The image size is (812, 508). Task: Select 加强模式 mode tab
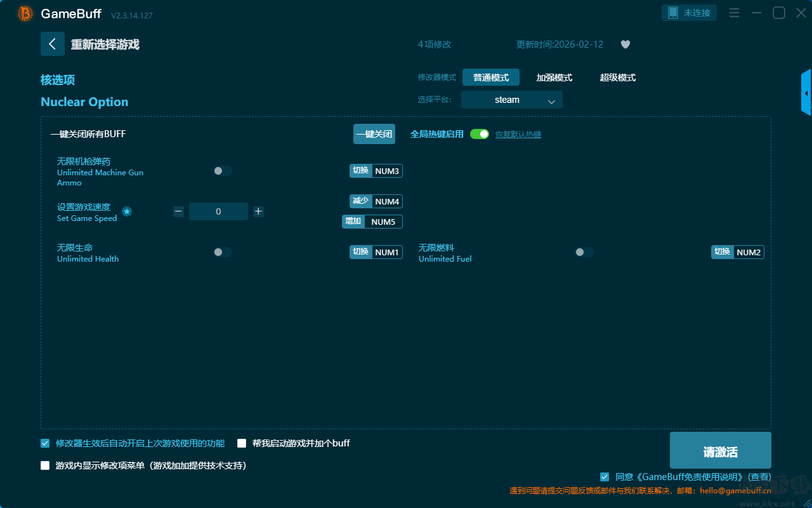(x=554, y=77)
